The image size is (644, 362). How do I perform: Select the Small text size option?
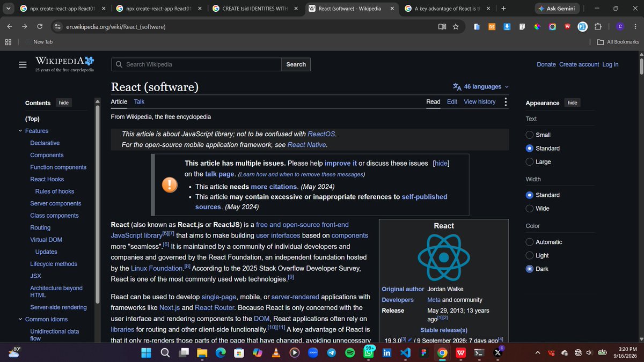tap(530, 135)
